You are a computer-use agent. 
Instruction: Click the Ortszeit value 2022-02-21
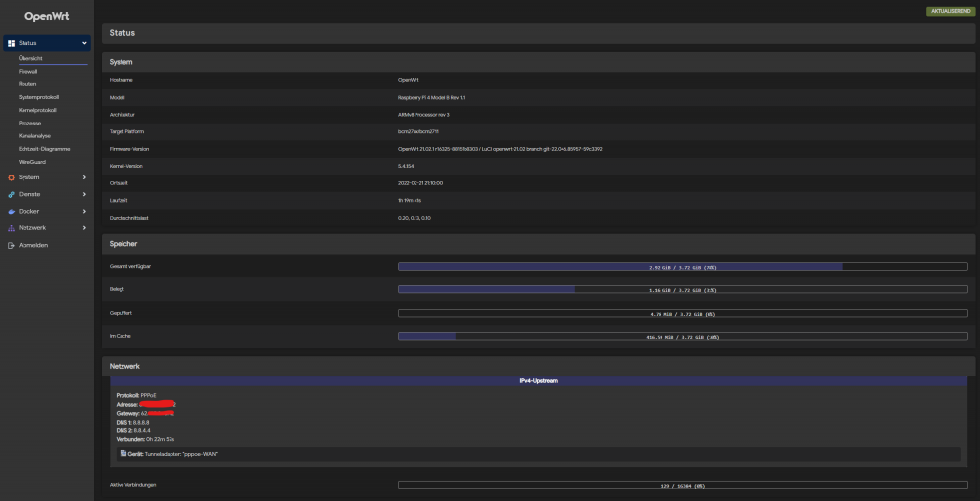pyautogui.click(x=420, y=183)
